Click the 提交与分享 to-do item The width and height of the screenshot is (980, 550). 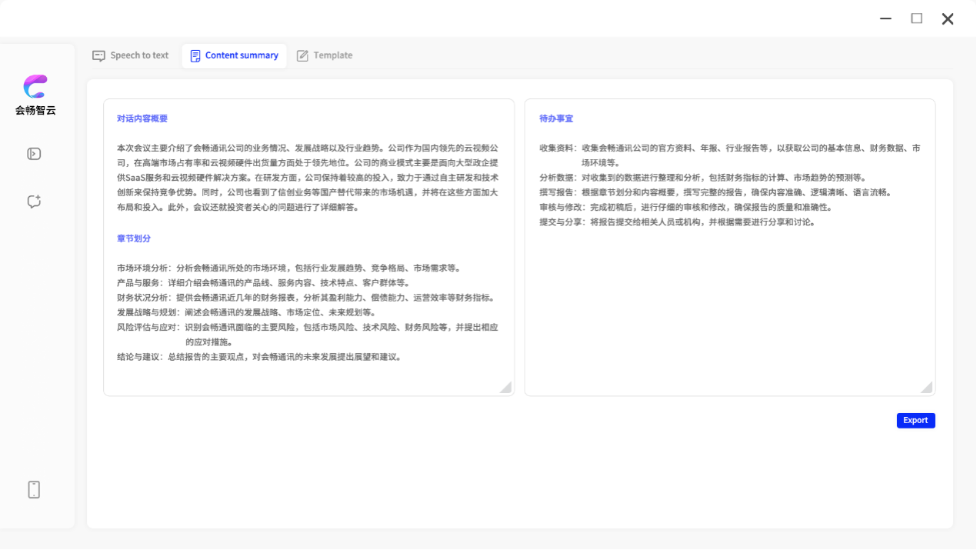click(x=678, y=222)
